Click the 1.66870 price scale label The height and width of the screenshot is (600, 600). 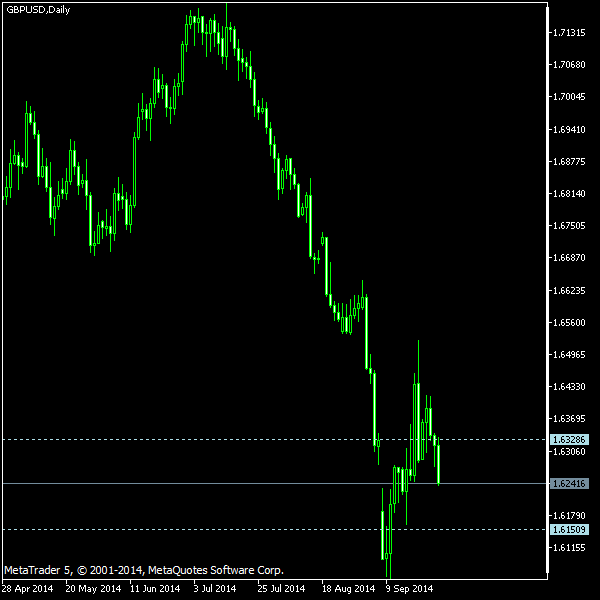[x=569, y=258]
